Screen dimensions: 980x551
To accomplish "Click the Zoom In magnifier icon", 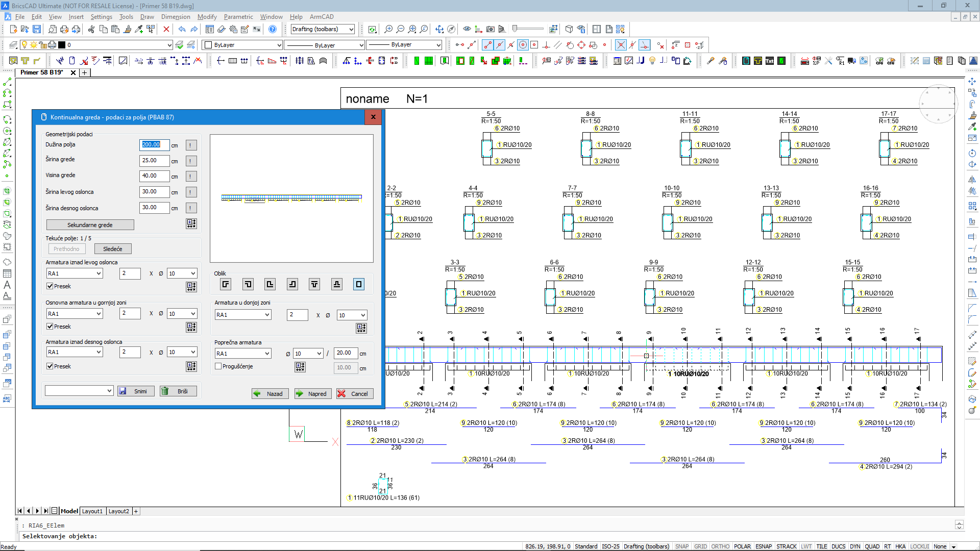I will point(388,29).
